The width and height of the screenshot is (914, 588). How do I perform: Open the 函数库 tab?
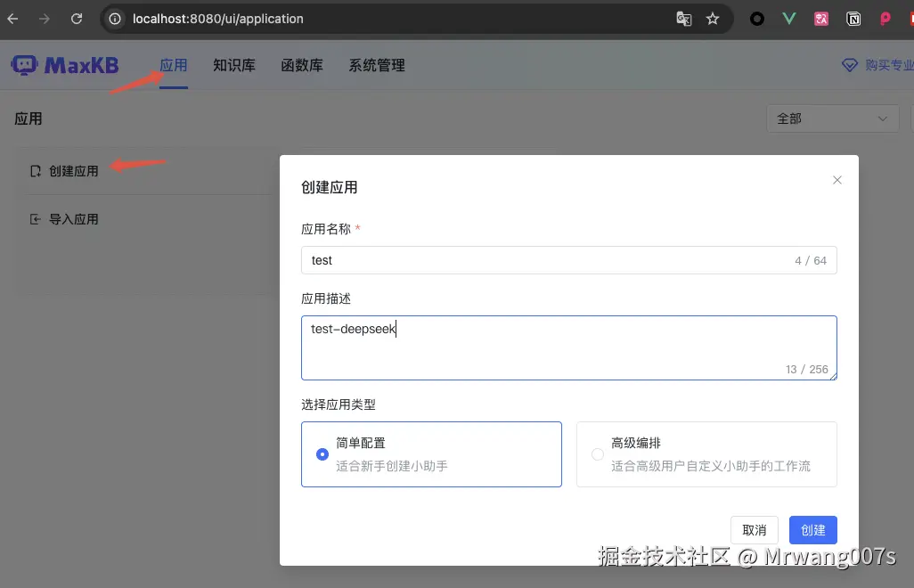point(302,65)
